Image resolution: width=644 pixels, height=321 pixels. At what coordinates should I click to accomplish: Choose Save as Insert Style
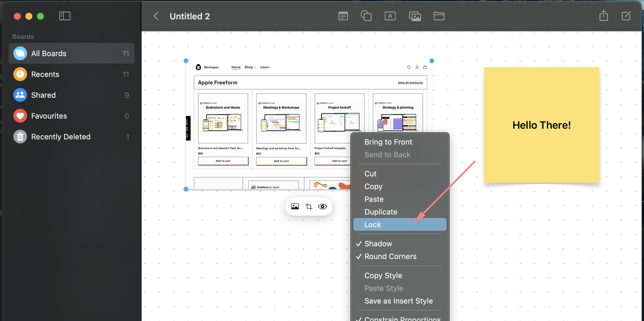click(x=400, y=301)
